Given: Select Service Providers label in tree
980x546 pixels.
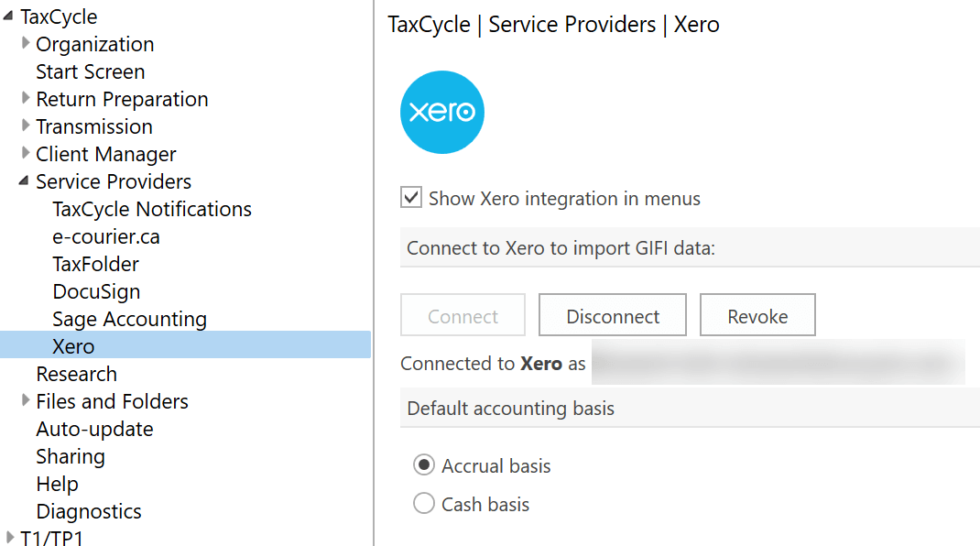Looking at the screenshot, I should (114, 182).
